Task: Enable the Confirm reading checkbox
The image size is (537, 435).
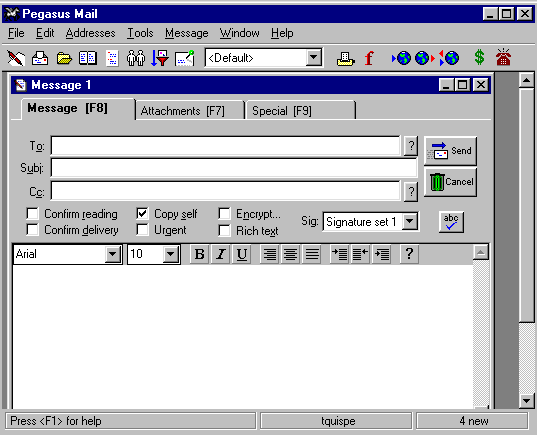Action: [x=33, y=214]
